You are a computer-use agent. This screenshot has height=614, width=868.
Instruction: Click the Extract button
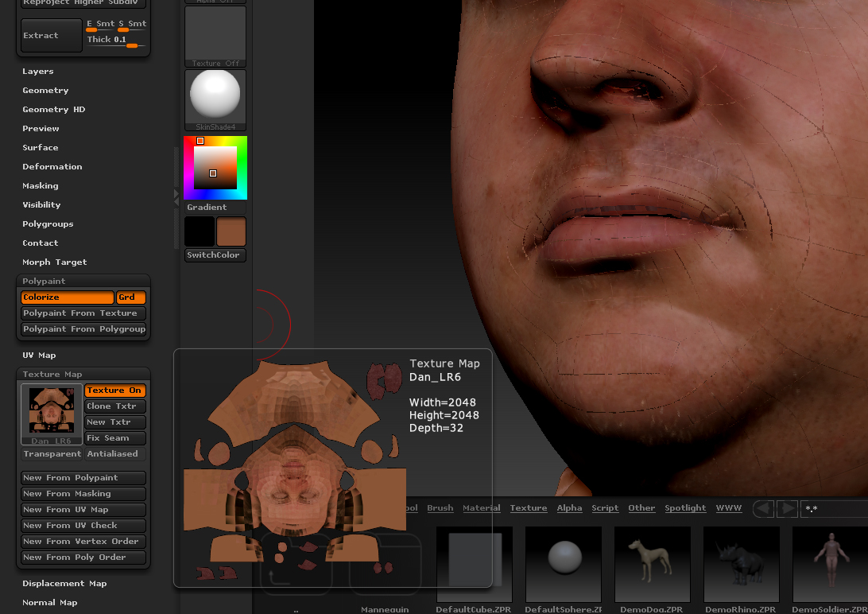(52, 36)
